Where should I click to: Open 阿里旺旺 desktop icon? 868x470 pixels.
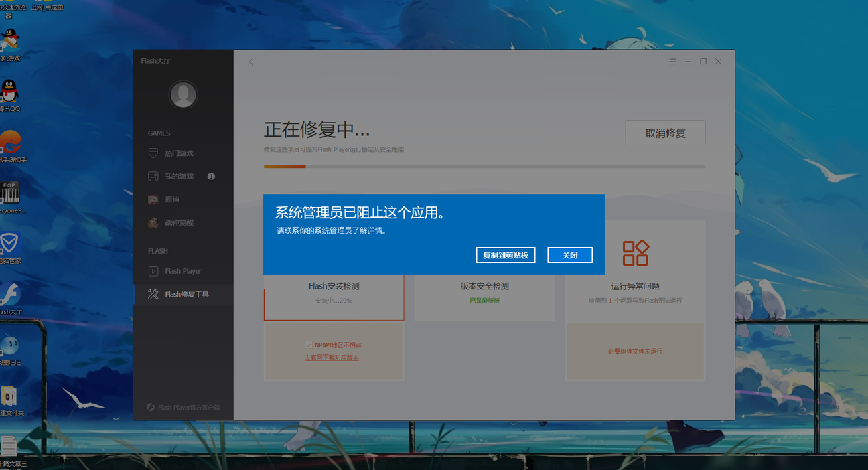(9, 349)
